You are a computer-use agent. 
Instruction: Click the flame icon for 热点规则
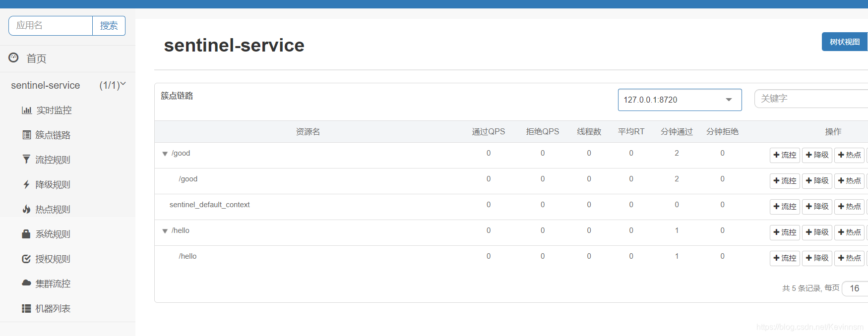(x=26, y=209)
